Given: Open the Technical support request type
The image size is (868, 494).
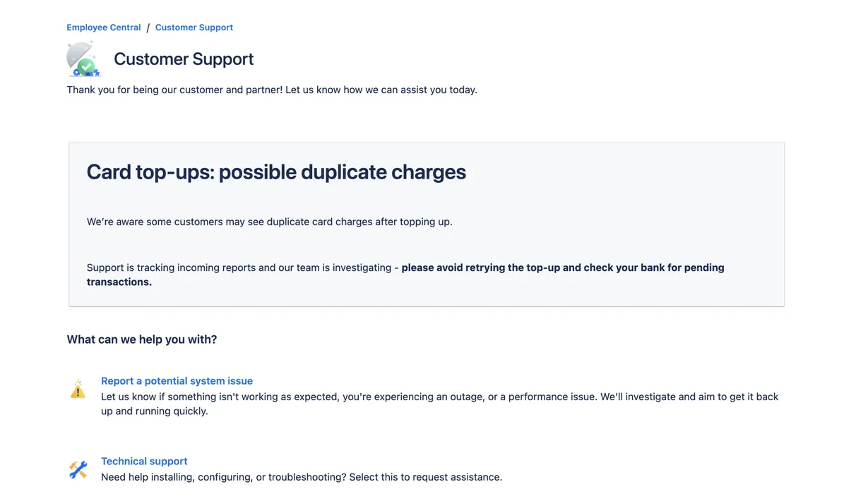Looking at the screenshot, I should point(144,462).
